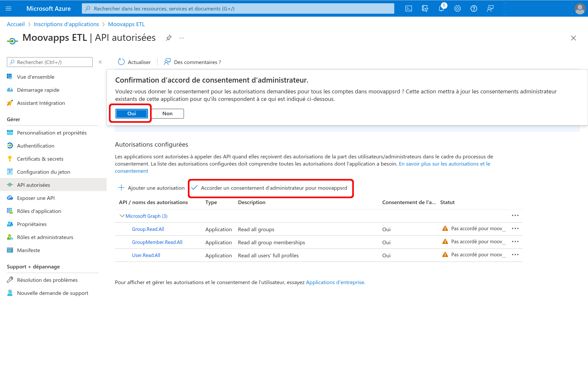Open more options ellipsis beside page title
The image size is (588, 369).
[182, 38]
